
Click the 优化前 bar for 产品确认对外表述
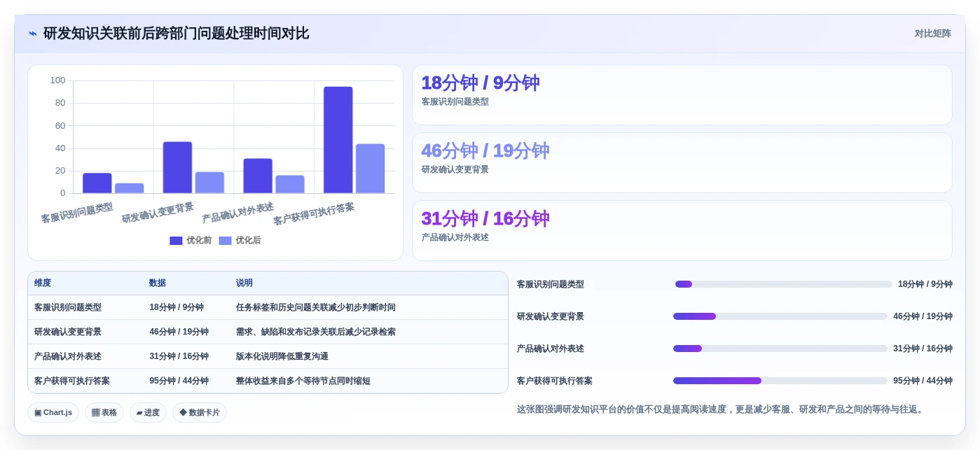258,176
